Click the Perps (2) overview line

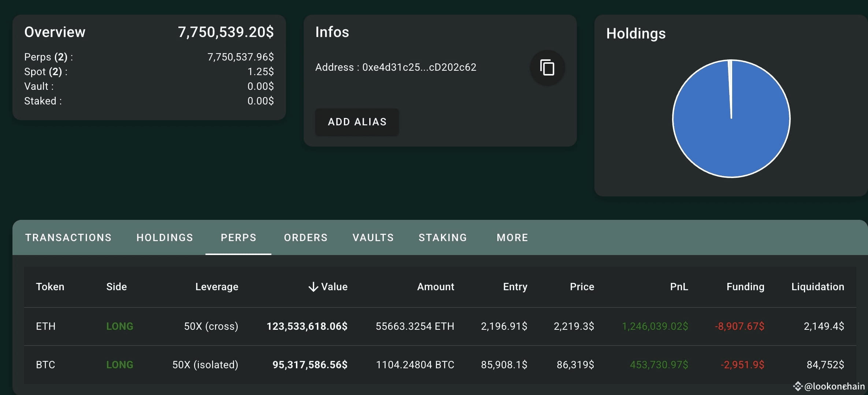coord(149,57)
